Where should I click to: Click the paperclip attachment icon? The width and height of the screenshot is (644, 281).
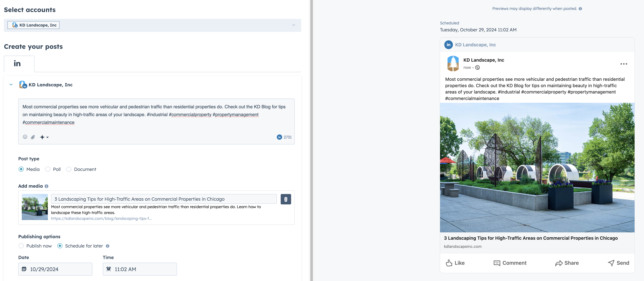(x=33, y=137)
